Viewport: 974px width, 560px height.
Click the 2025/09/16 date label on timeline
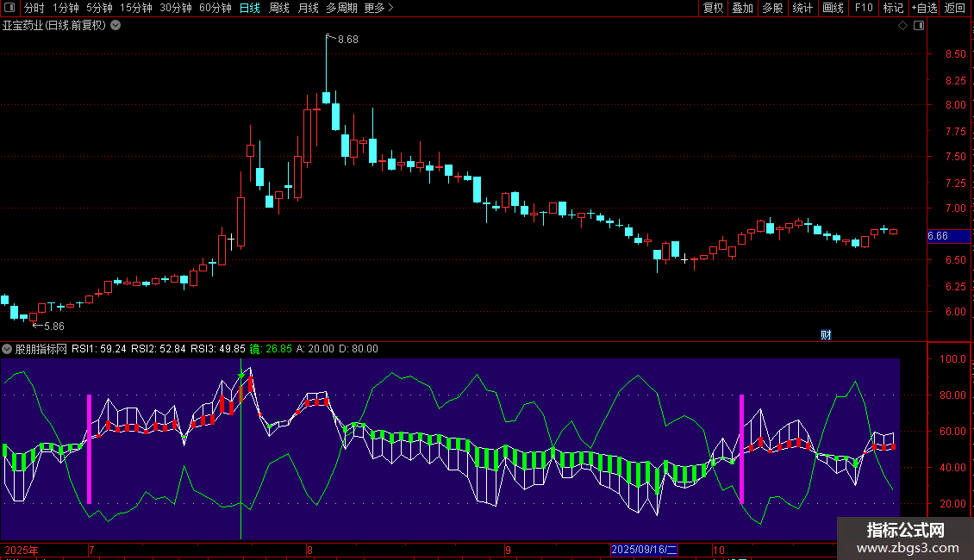[x=644, y=550]
